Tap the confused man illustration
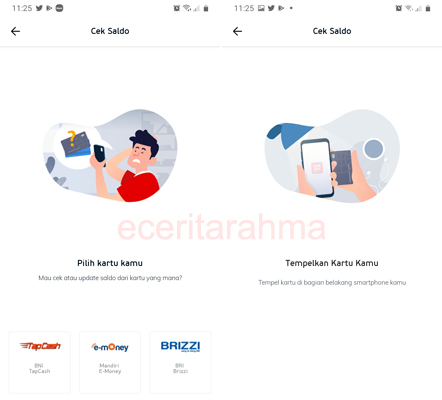442x400 pixels. [x=110, y=156]
